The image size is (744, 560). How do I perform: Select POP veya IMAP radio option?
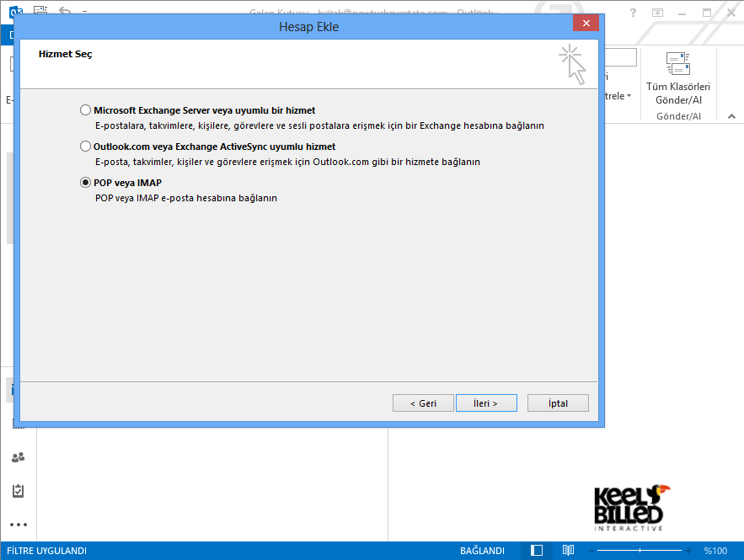point(85,183)
